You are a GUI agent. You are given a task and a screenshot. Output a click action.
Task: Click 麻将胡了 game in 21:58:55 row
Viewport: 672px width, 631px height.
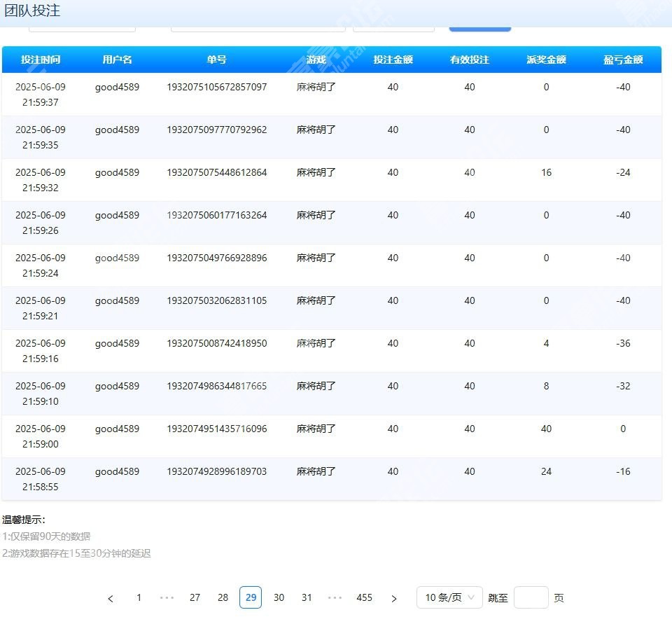pyautogui.click(x=316, y=471)
